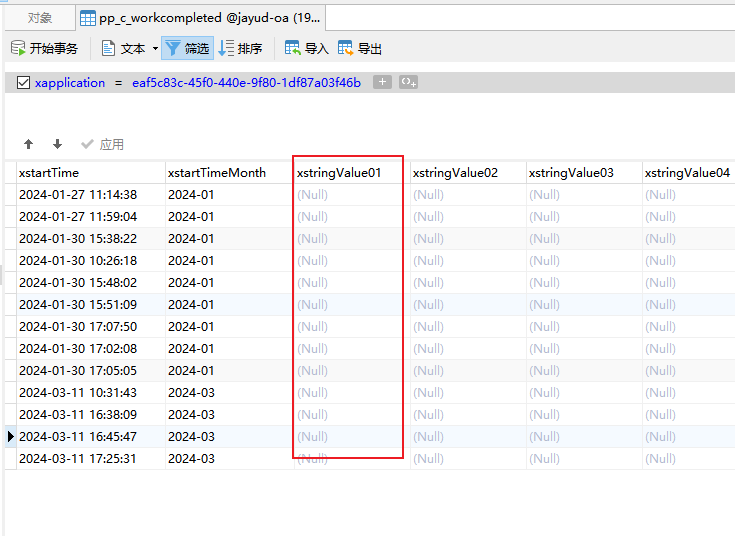
Task: Toggle the Filter (筛选) funnel button
Action: point(174,48)
